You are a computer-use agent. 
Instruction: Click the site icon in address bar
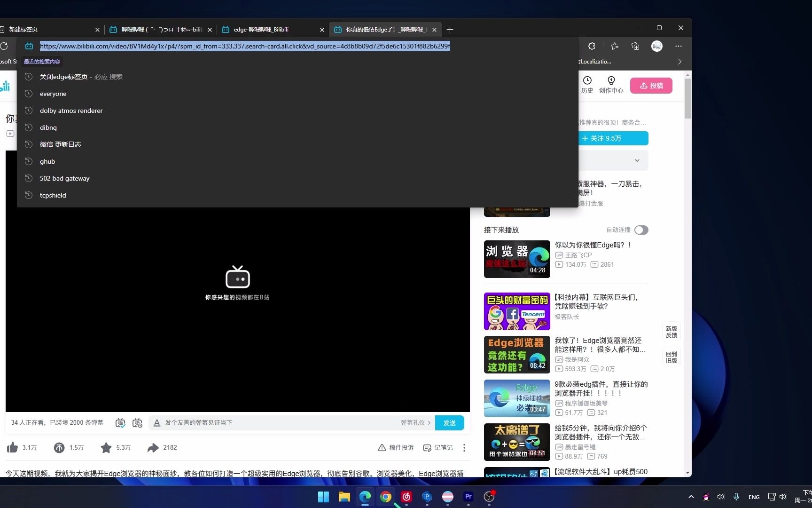pyautogui.click(x=29, y=46)
